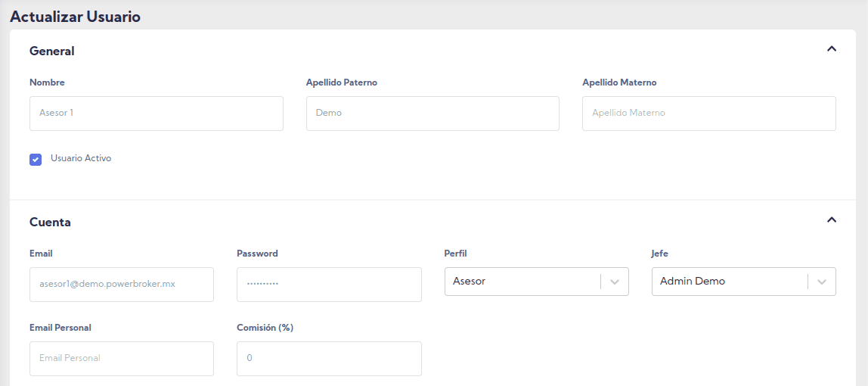Select the Comisión (%) input field

(328, 359)
